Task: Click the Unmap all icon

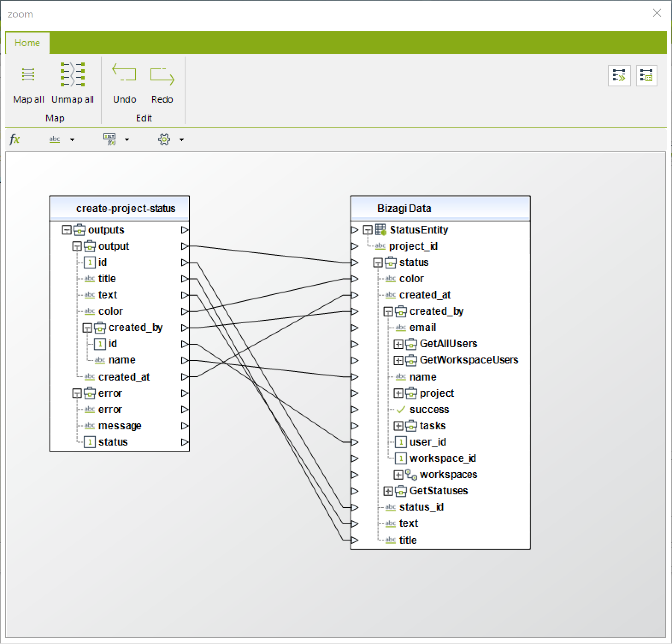Action: [x=72, y=74]
